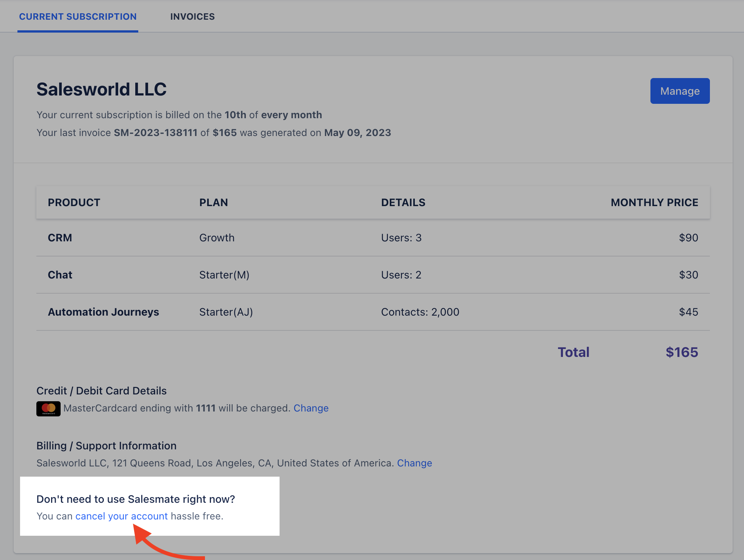Click the $90 CRM price
744x560 pixels.
[688, 238]
